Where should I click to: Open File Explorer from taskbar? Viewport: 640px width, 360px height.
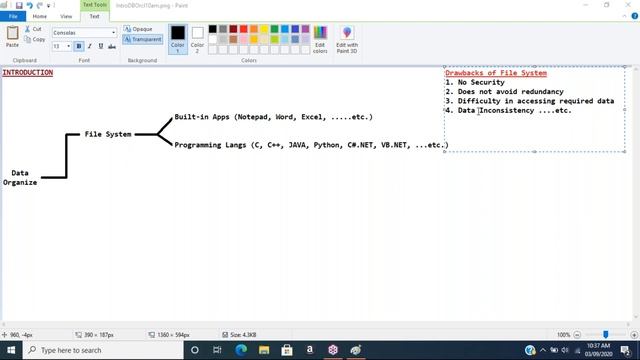(264, 350)
